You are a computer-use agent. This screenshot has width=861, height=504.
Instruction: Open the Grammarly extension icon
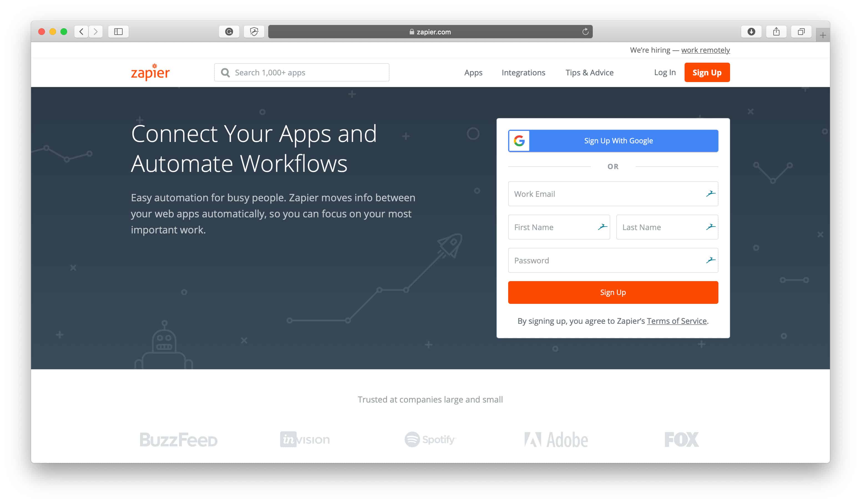pos(229,32)
